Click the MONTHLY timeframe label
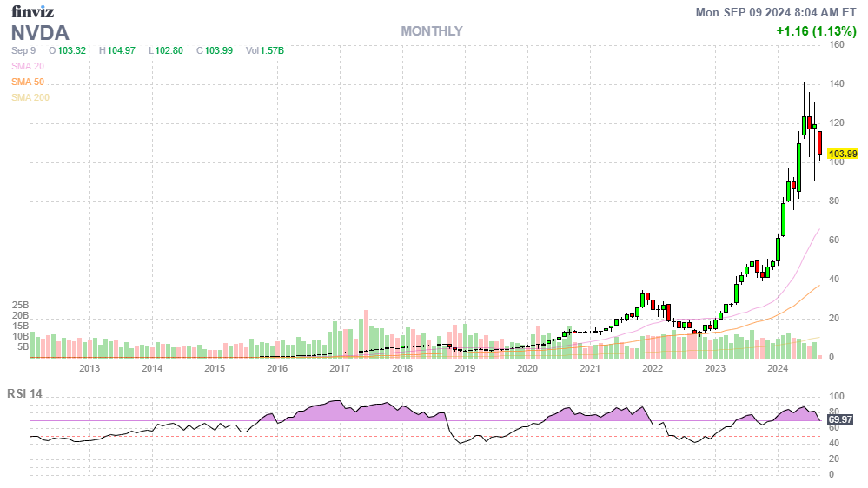868x488 pixels. coord(432,31)
